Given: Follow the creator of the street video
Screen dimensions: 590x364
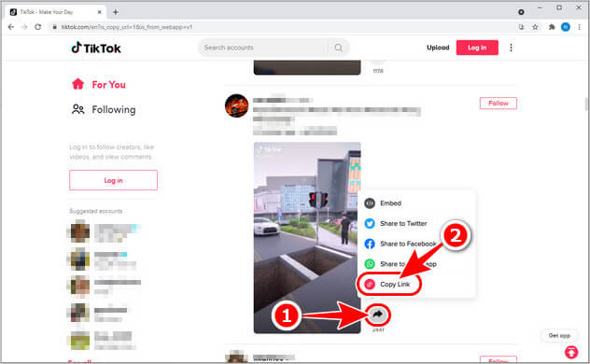Looking at the screenshot, I should coord(499,103).
